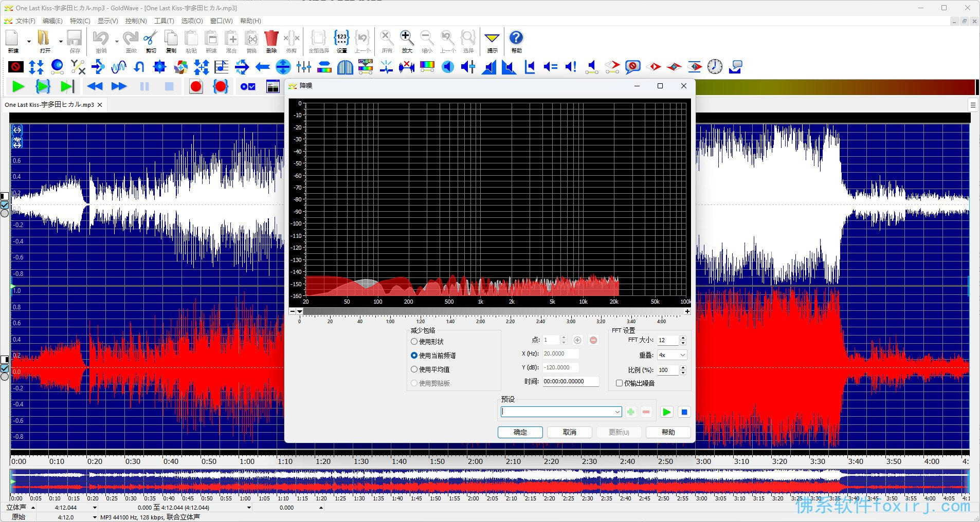This screenshot has height=522, width=980.
Task: Click the Cut (剪切) scissors icon
Action: [151, 41]
